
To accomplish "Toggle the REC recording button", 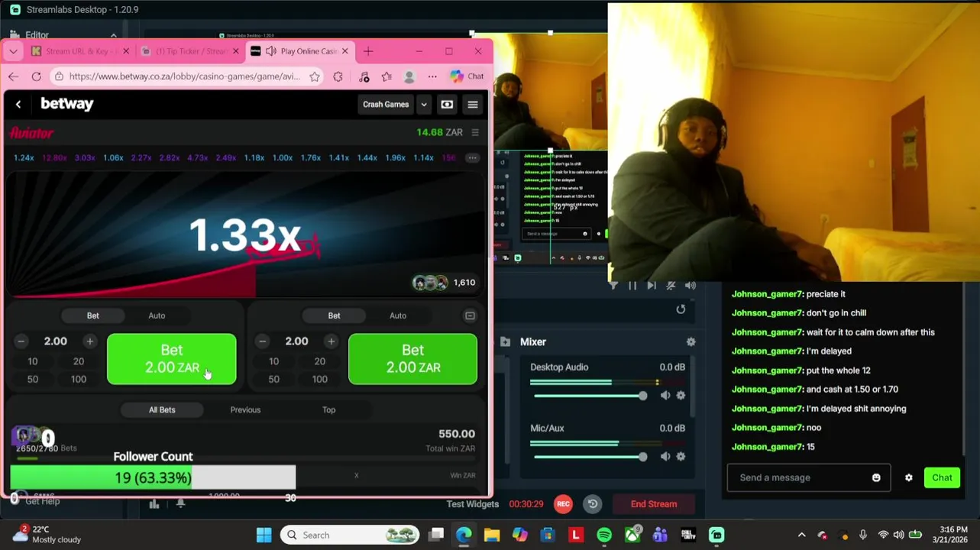I will pyautogui.click(x=563, y=504).
